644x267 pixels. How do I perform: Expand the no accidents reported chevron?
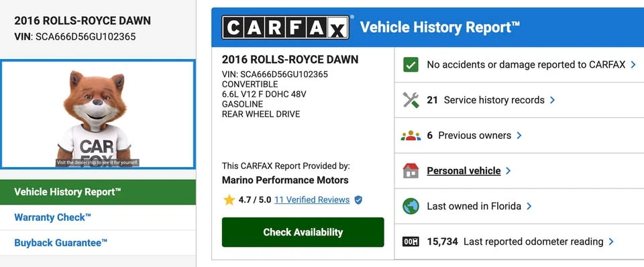click(633, 64)
